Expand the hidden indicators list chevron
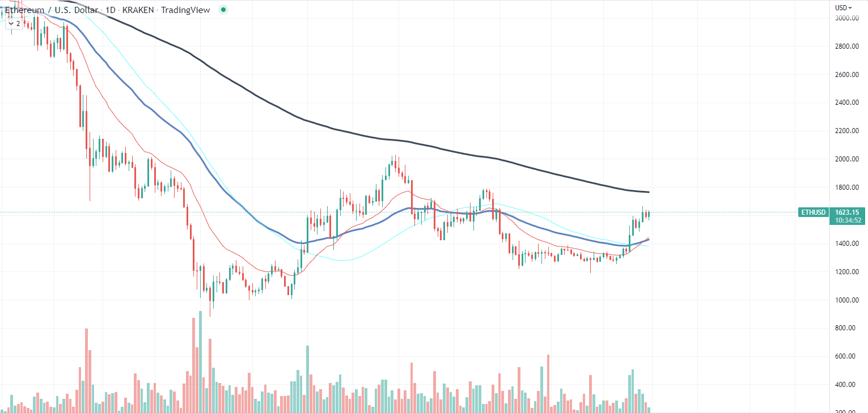The width and height of the screenshot is (868, 413). (11, 24)
